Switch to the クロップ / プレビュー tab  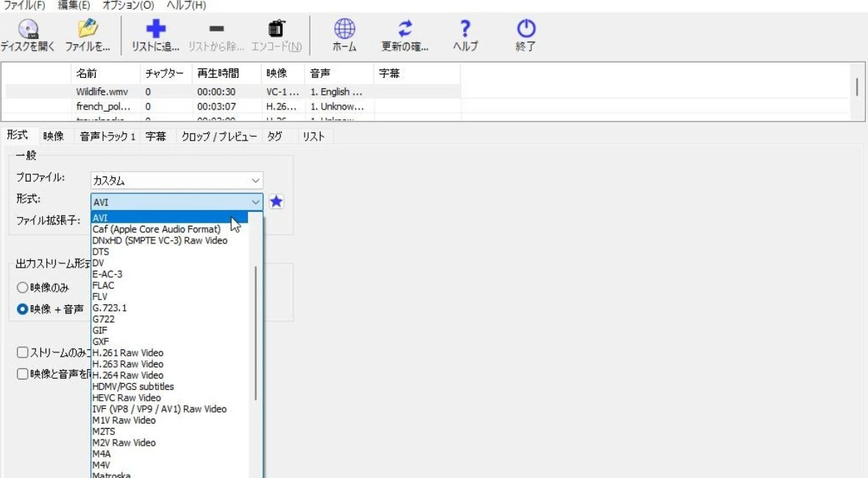pos(219,136)
